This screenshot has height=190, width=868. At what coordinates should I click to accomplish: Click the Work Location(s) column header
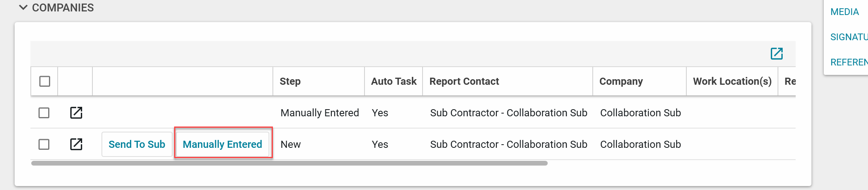tap(732, 81)
